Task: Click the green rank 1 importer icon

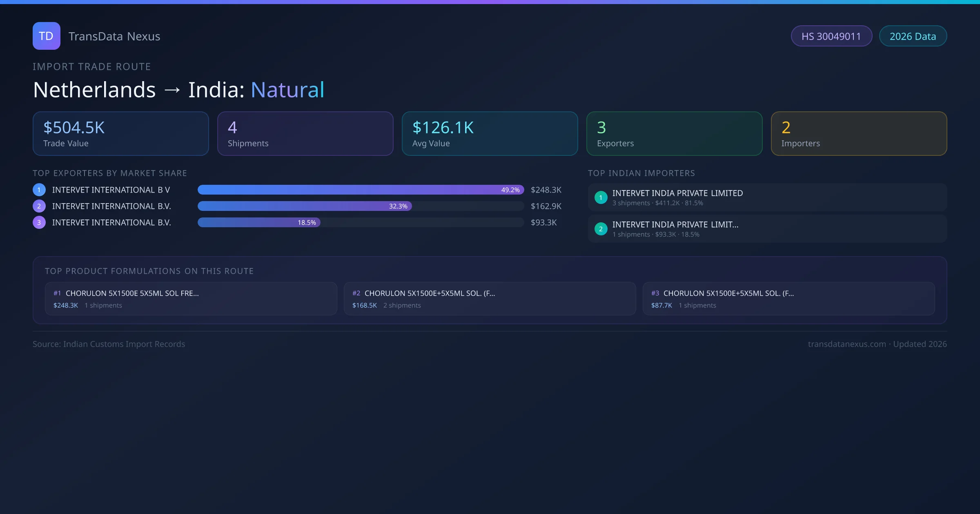Action: point(601,197)
